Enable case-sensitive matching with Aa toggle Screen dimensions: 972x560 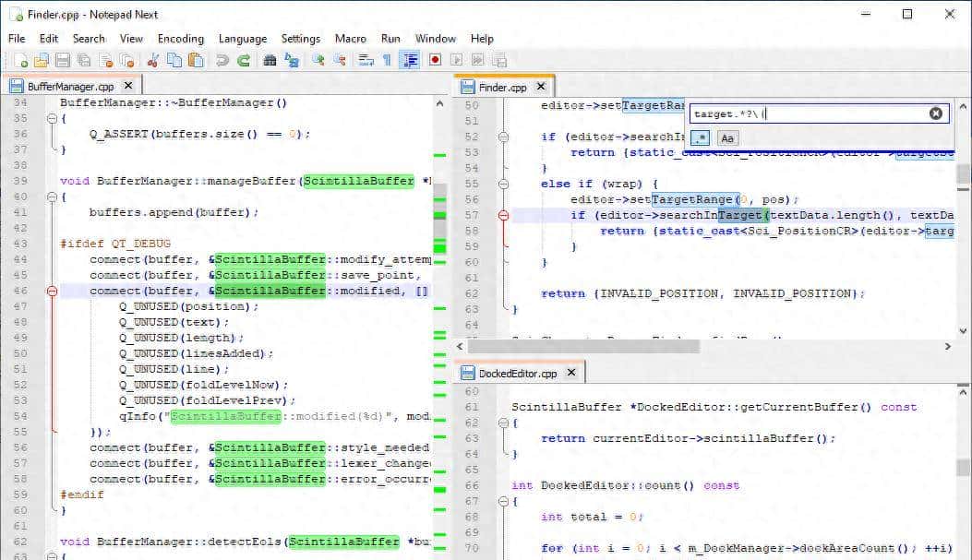point(727,138)
